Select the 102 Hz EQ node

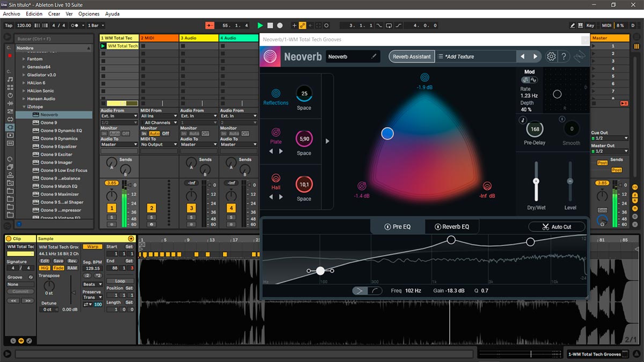tap(320, 271)
